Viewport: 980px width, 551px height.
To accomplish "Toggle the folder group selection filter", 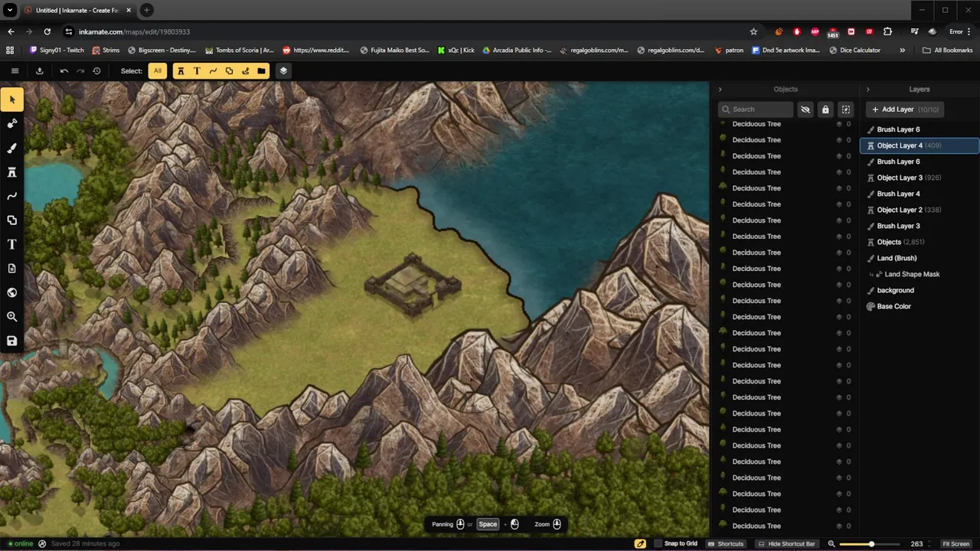I will [261, 70].
